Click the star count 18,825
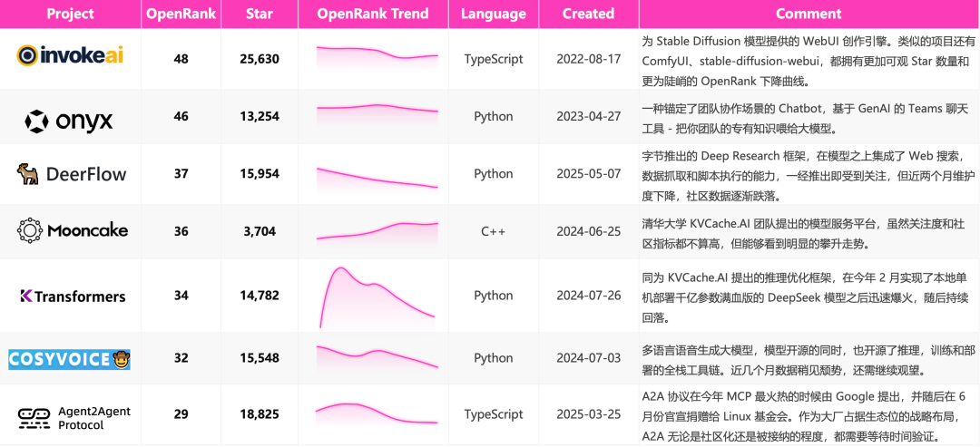The height and width of the screenshot is (447, 980). [260, 414]
